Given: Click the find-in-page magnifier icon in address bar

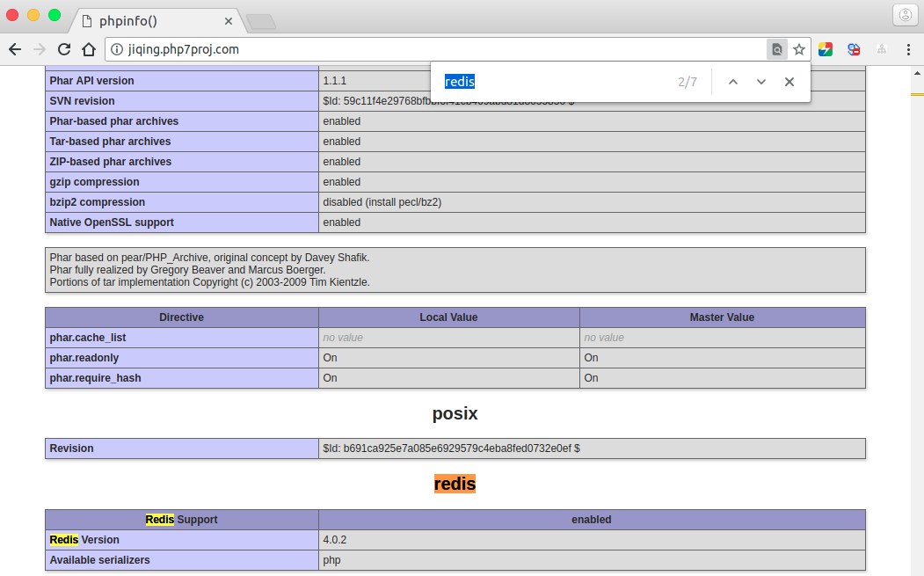Looking at the screenshot, I should tap(776, 49).
